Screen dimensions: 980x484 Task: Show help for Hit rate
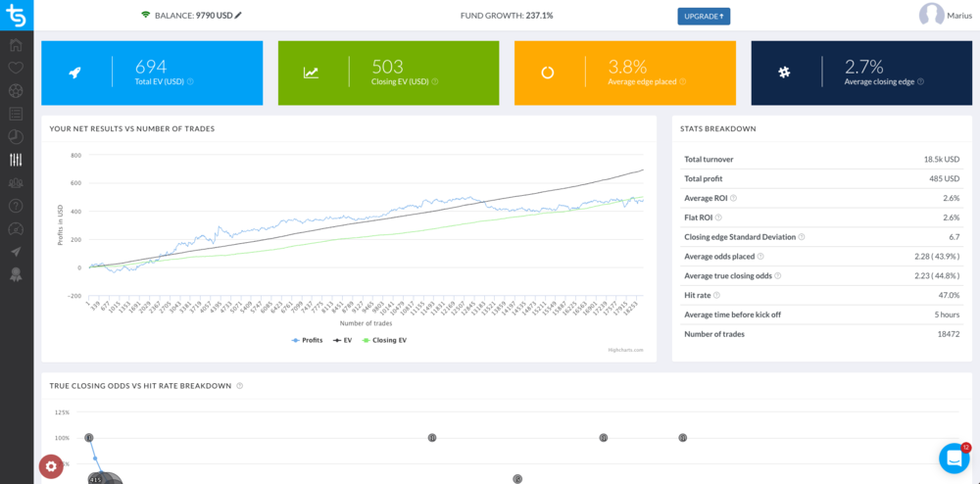pyautogui.click(x=716, y=295)
